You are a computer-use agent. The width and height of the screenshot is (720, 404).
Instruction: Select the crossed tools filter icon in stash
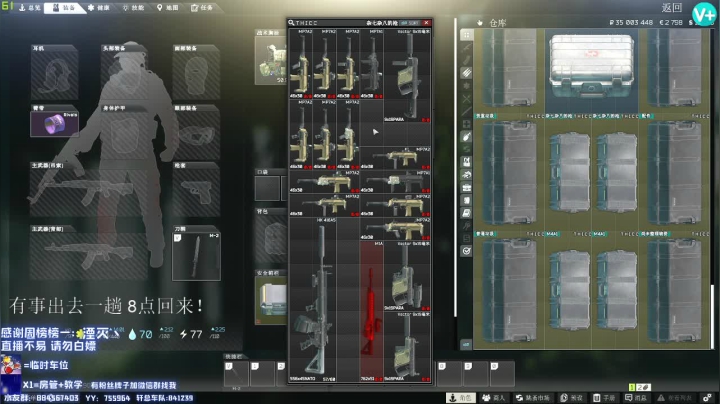tap(467, 98)
